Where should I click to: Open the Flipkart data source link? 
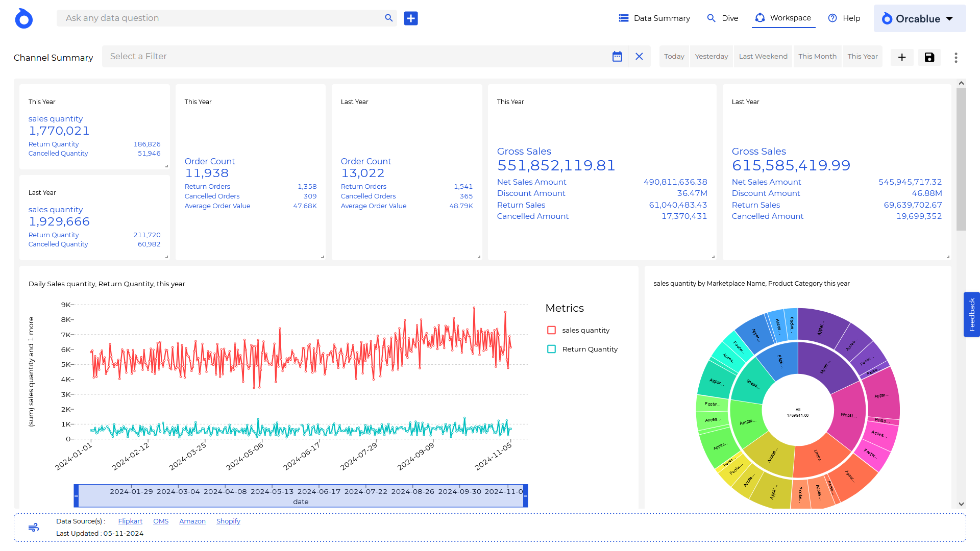point(130,521)
